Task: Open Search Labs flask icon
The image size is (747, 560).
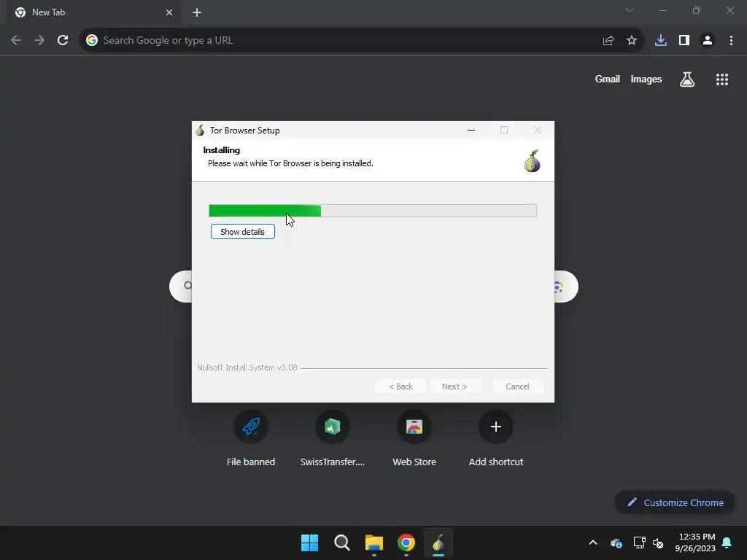Action: tap(687, 79)
